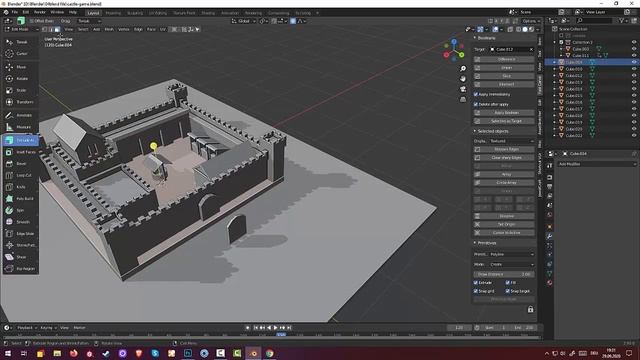This screenshot has height=360, width=640.
Task: Select the Annotate tool
Action: click(20, 116)
